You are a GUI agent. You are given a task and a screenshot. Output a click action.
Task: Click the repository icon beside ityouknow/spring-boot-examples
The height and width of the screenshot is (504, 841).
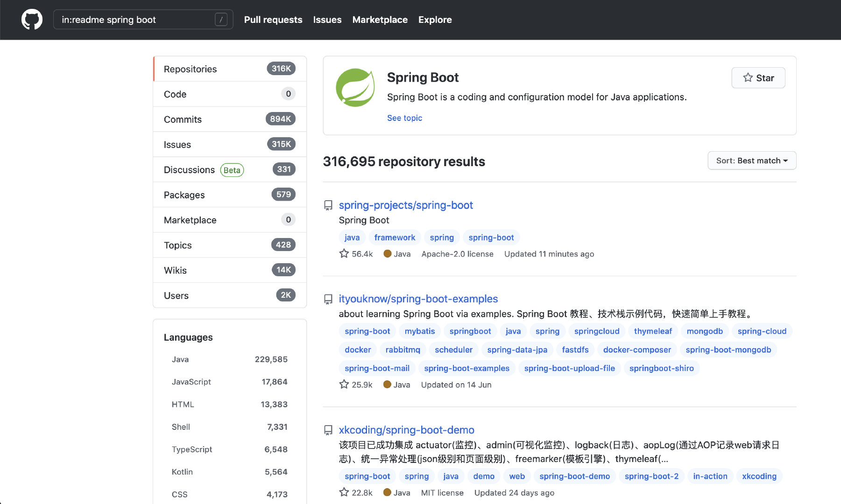click(x=328, y=299)
